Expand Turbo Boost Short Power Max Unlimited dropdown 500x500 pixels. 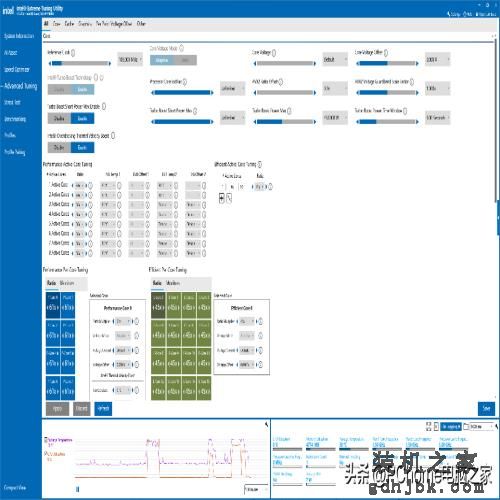point(233,117)
